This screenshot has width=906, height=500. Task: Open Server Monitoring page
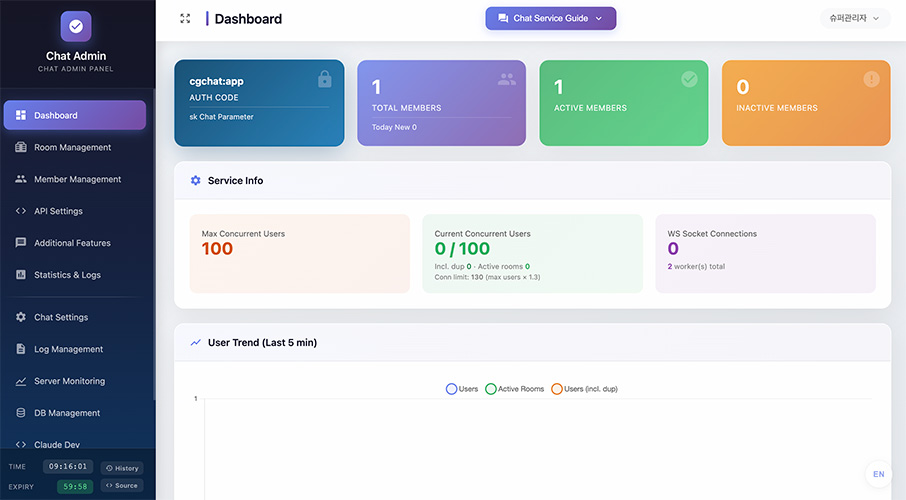(75, 381)
